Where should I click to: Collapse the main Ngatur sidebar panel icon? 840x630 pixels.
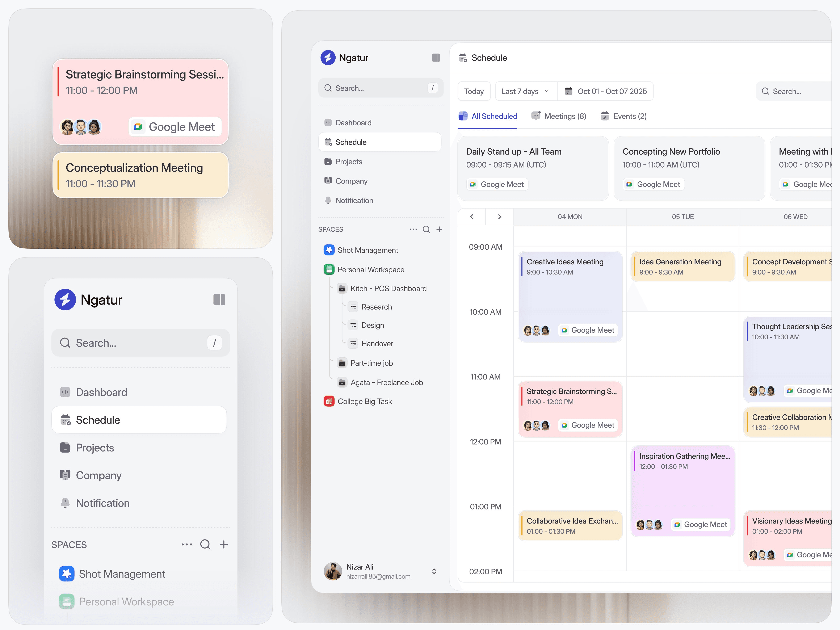tap(436, 58)
